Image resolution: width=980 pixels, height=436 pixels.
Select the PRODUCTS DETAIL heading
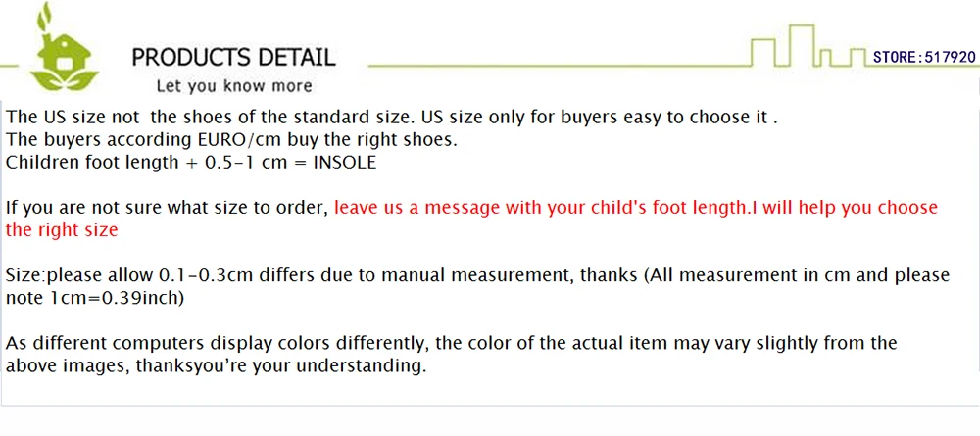[233, 58]
